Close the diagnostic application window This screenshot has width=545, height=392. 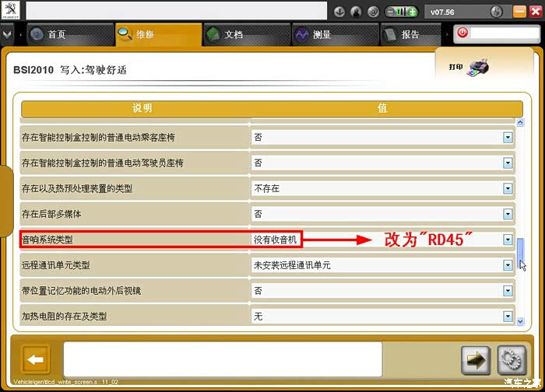[x=536, y=12]
